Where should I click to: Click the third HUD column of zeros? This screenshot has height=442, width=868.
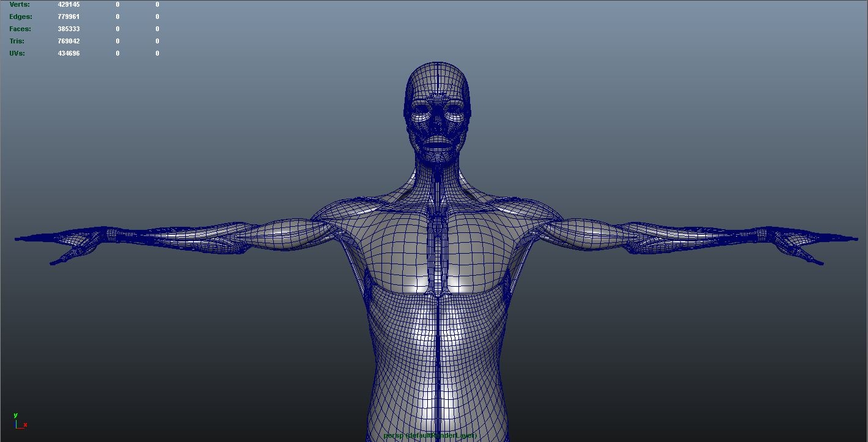point(157,29)
